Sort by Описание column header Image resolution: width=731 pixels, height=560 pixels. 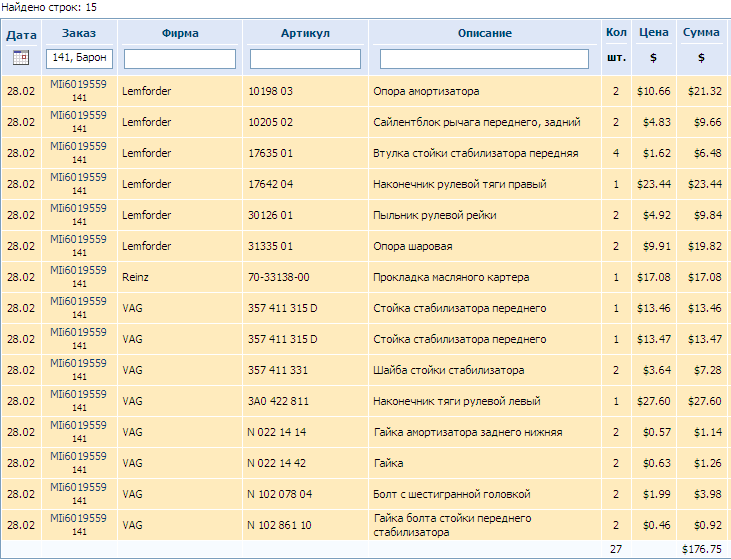point(485,34)
